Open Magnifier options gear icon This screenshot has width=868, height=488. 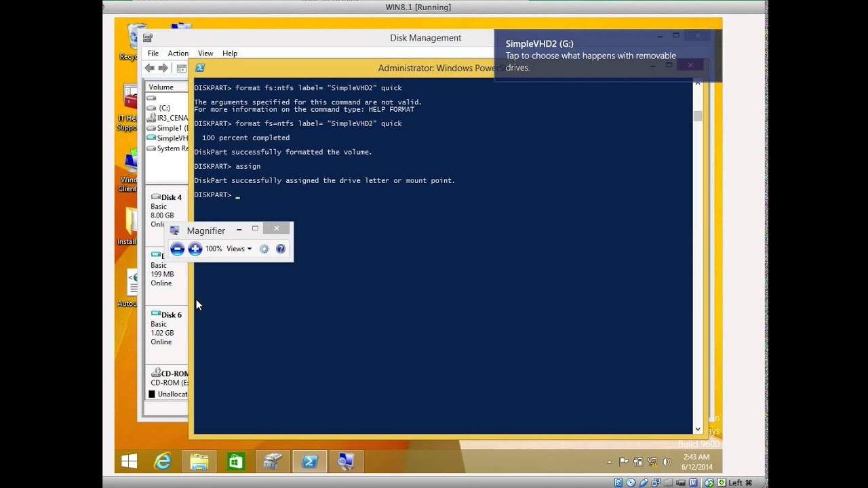click(x=264, y=249)
